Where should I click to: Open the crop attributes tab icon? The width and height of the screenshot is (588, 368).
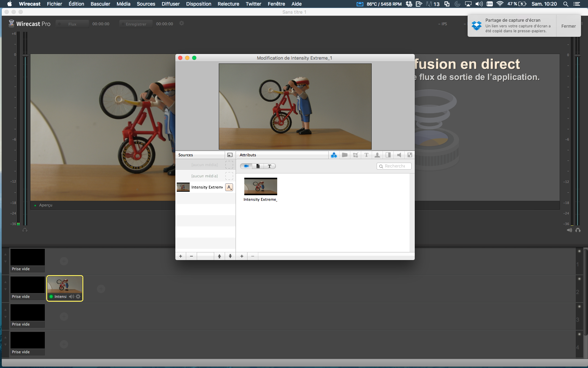point(356,155)
